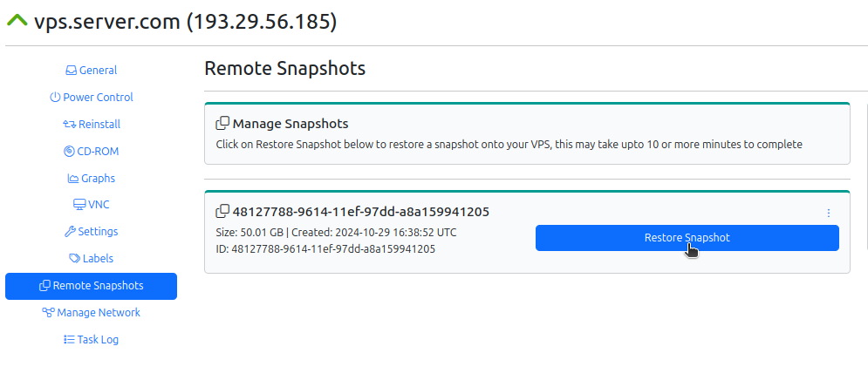The image size is (868, 387).
Task: Click the VNC monitor icon
Action: (x=79, y=205)
